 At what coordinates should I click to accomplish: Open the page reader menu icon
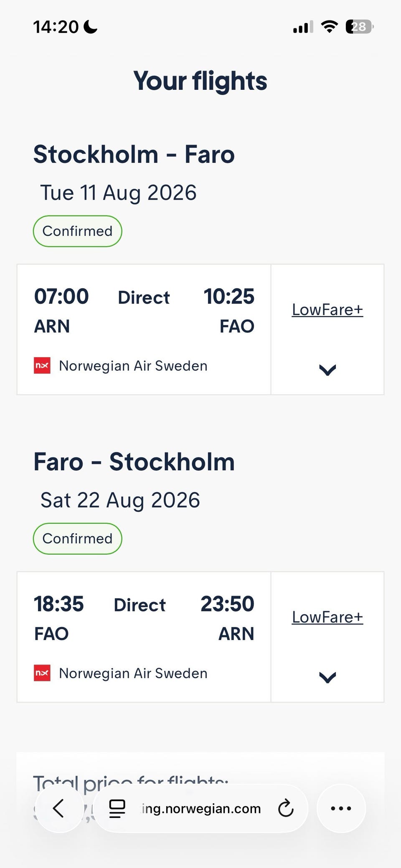(x=117, y=809)
